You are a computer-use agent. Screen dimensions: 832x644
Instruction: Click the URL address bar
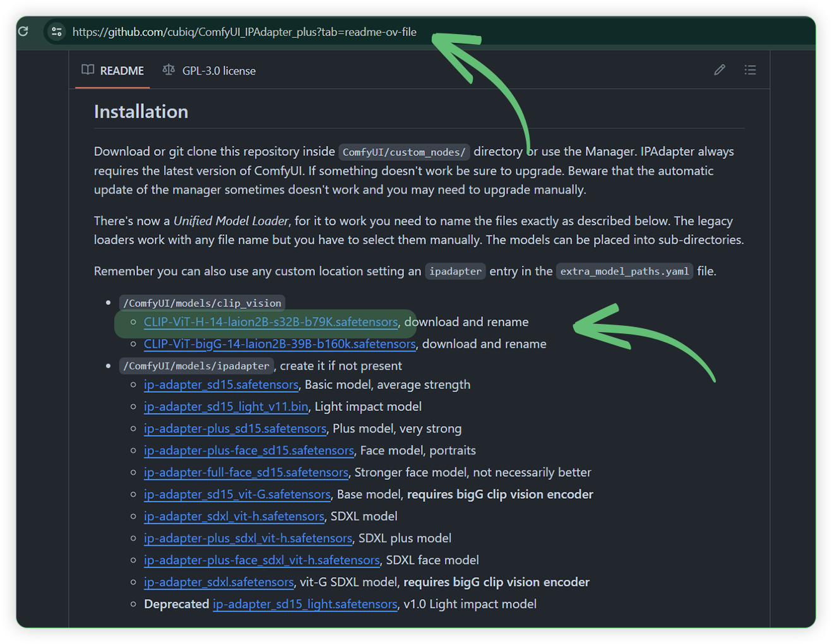click(x=244, y=32)
